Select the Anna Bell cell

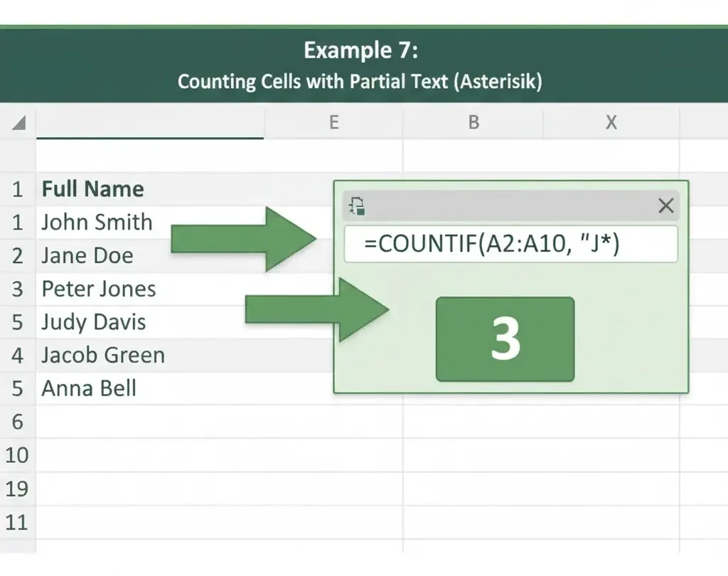coord(89,388)
